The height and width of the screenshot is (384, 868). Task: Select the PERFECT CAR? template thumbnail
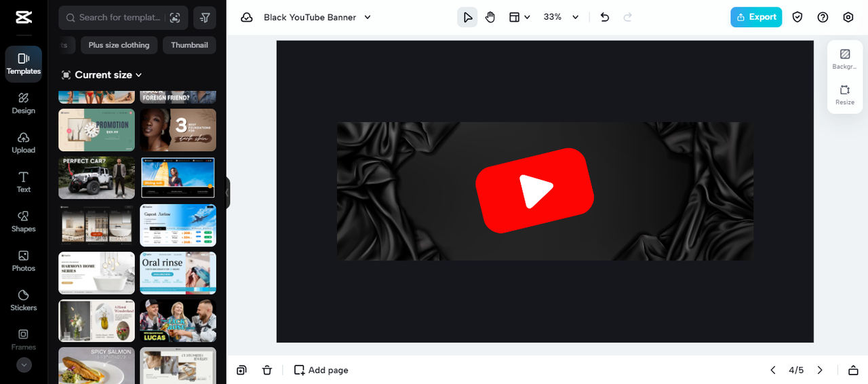click(96, 178)
